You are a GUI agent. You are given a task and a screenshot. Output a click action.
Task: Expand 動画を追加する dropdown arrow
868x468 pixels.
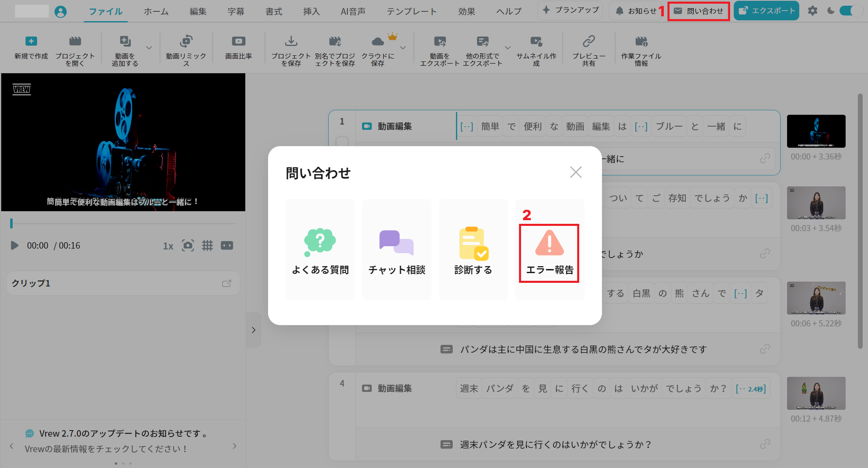point(149,48)
